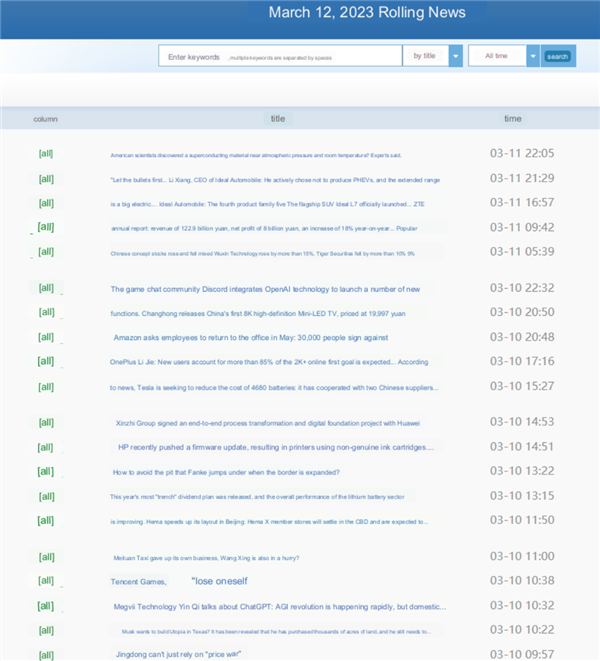
Task: Open Tesla 4680 batteries cost article
Action: pyautogui.click(x=274, y=387)
